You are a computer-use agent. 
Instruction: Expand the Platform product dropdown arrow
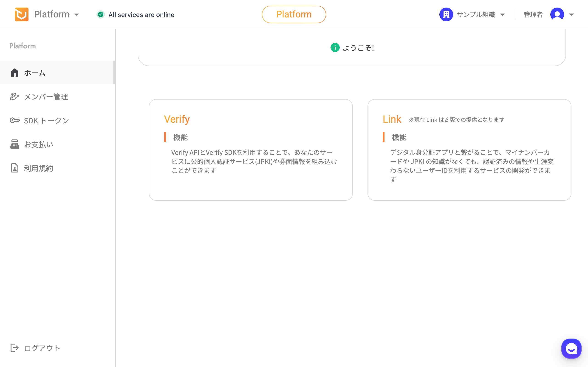coord(77,14)
